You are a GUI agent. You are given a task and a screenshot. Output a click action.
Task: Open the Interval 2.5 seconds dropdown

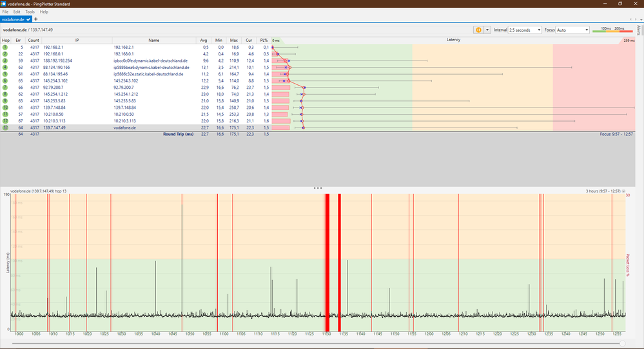[525, 30]
